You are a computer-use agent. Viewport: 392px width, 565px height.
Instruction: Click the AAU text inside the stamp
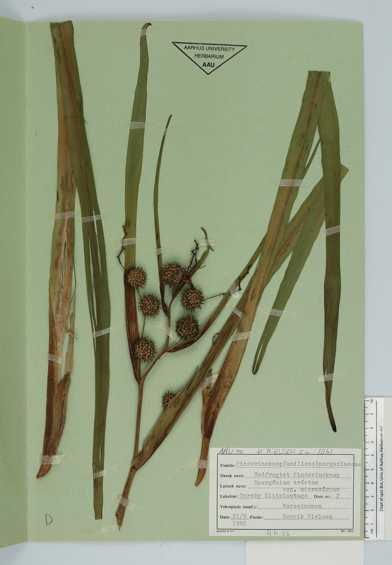point(208,65)
